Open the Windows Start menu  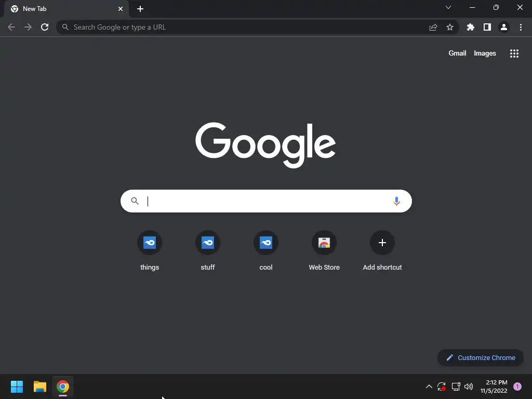(17, 387)
